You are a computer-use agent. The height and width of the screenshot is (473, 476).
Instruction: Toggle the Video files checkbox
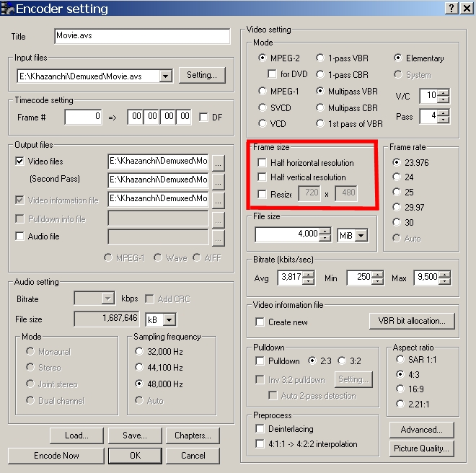click(x=19, y=162)
